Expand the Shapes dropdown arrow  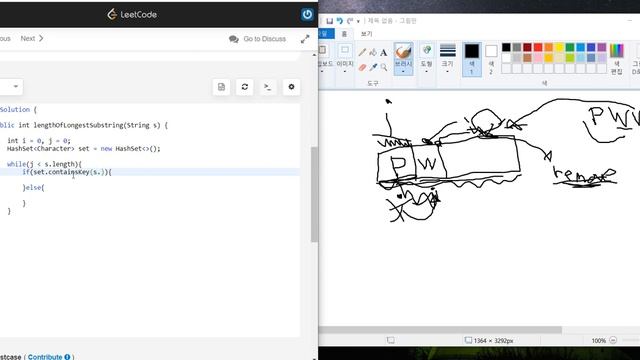pos(427,71)
